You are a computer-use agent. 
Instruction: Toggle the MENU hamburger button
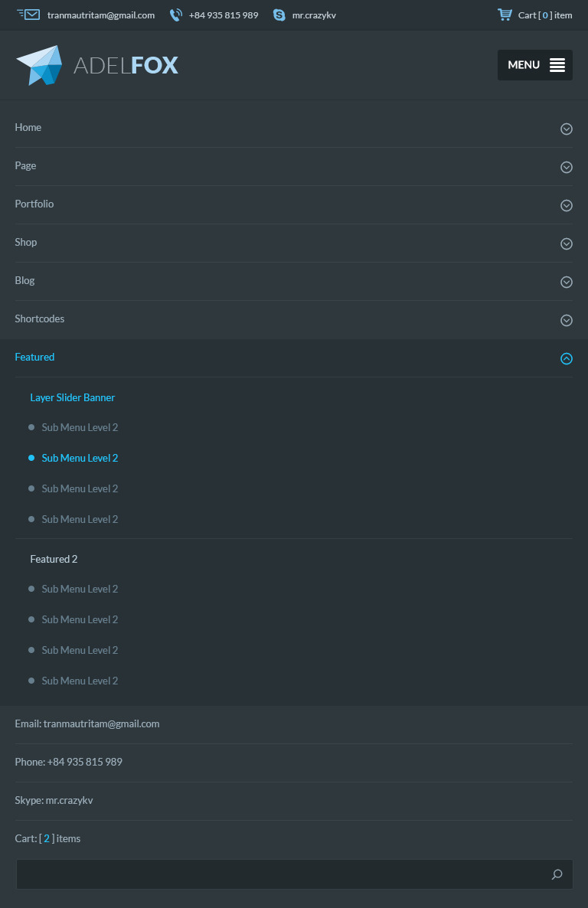[535, 65]
